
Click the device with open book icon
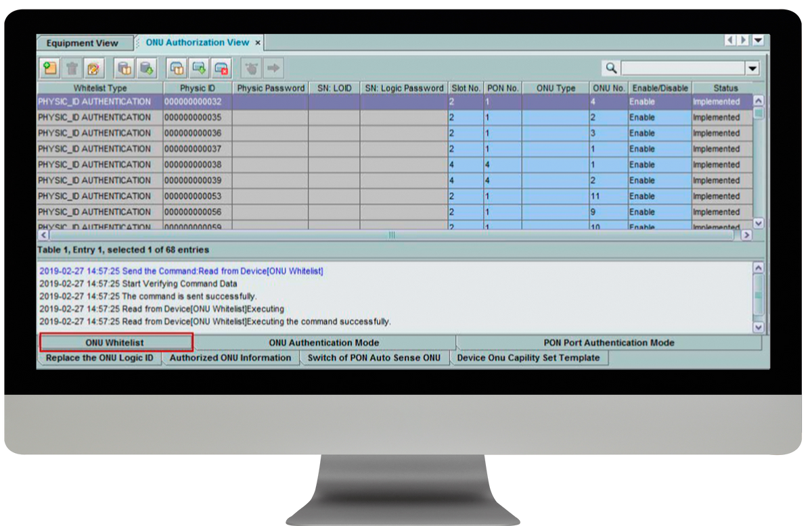click(177, 68)
